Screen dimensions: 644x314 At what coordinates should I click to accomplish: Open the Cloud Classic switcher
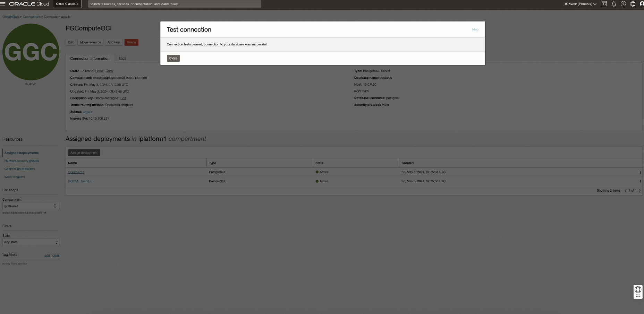point(67,4)
